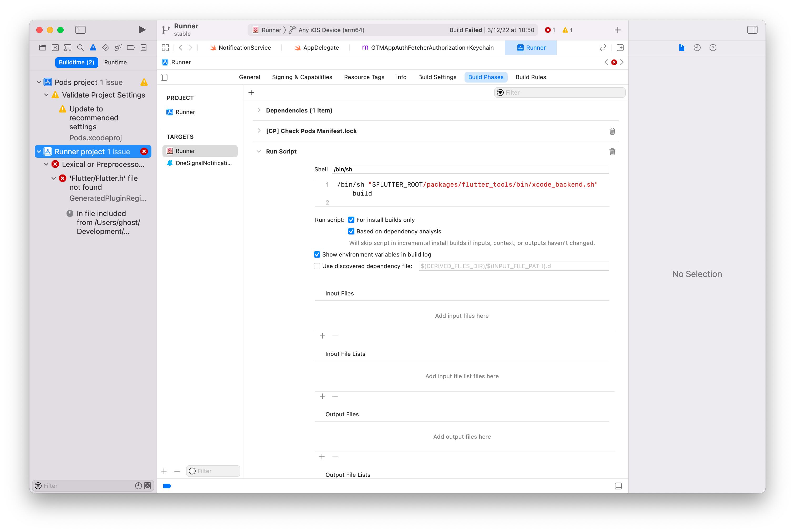This screenshot has width=795, height=532.
Task: Enable Use discovered dependency file
Action: (317, 266)
